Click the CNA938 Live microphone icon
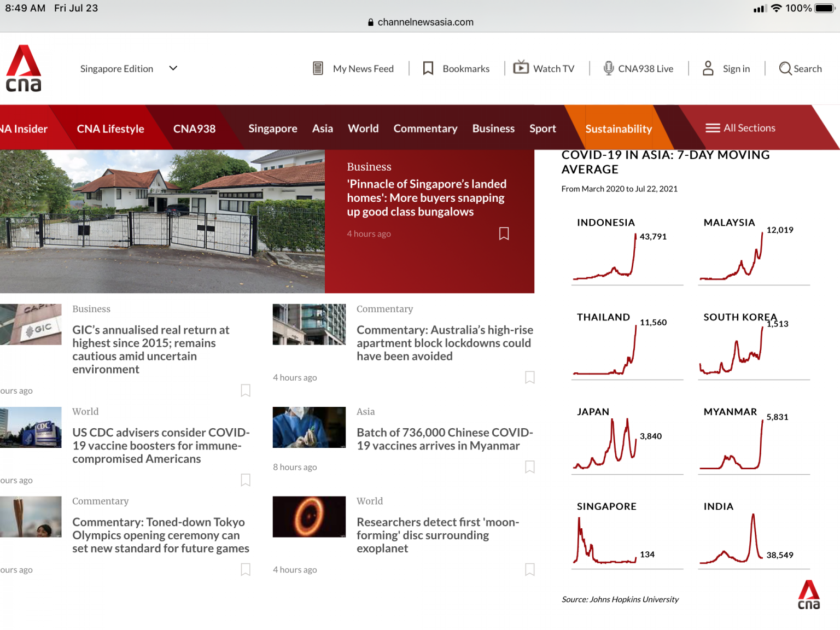Viewport: 840px width, 630px height. click(x=609, y=68)
